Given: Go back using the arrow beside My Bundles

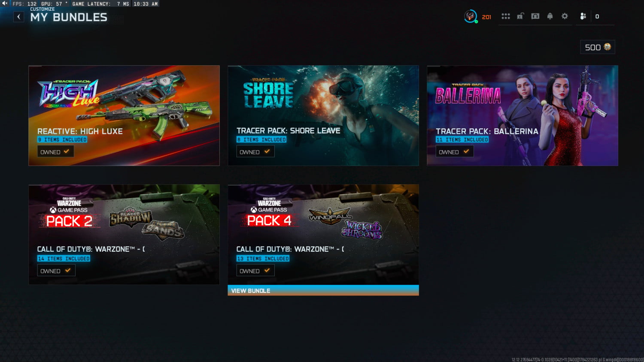Looking at the screenshot, I should pyautogui.click(x=18, y=17).
